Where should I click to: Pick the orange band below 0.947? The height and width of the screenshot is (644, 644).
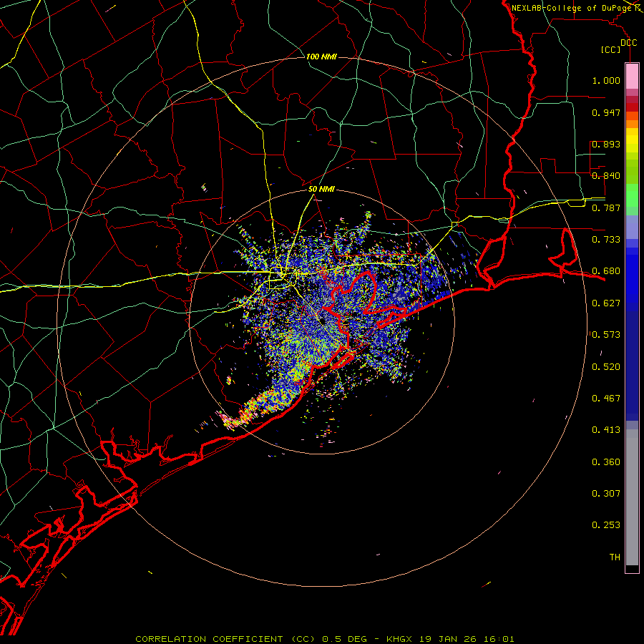point(632,124)
